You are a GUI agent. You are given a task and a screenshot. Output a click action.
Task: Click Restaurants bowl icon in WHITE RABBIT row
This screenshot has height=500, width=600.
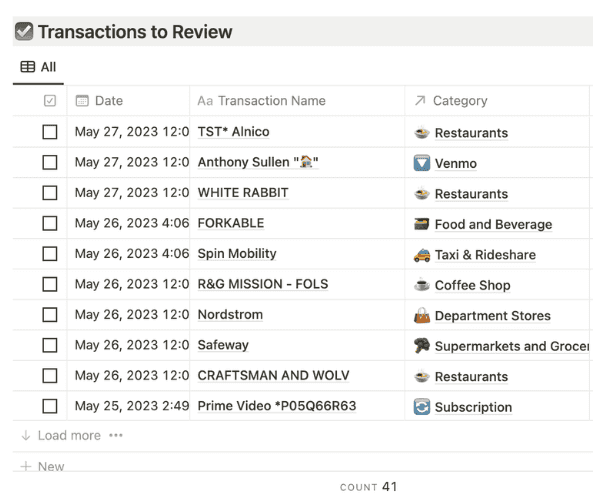[x=422, y=194]
